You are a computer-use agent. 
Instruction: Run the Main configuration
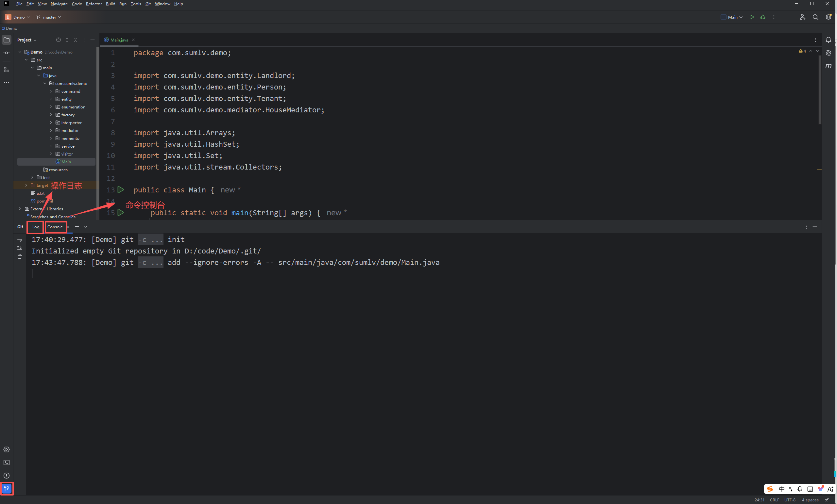pyautogui.click(x=751, y=17)
